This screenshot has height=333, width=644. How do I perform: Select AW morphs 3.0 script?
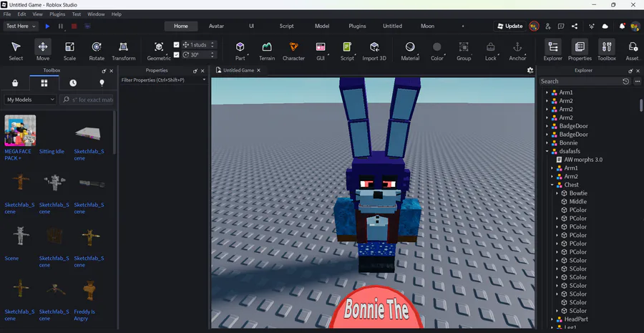point(583,160)
